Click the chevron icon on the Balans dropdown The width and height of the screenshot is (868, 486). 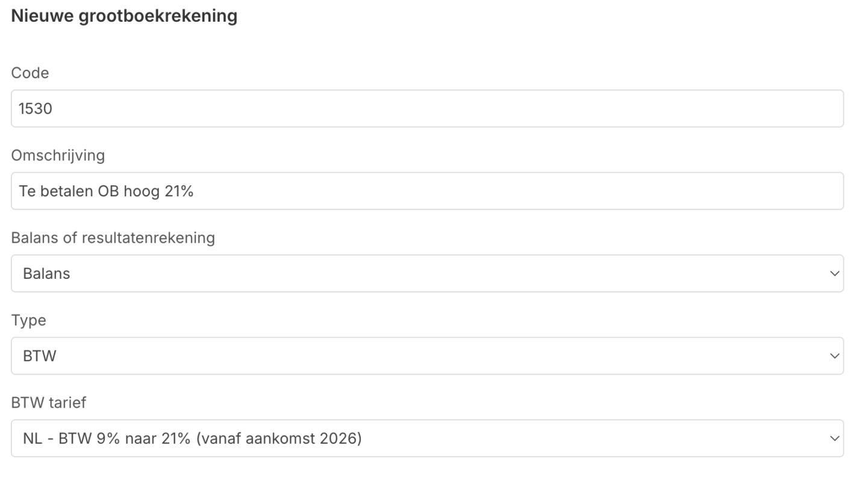(x=834, y=273)
